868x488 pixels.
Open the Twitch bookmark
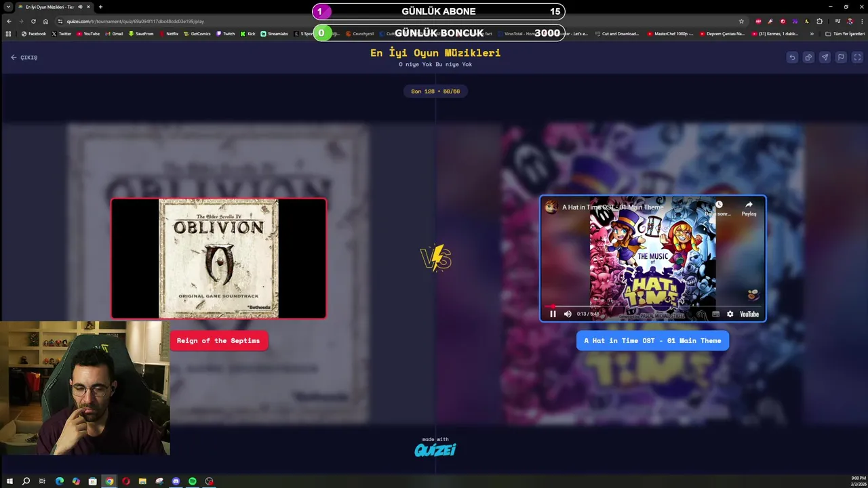[225, 34]
